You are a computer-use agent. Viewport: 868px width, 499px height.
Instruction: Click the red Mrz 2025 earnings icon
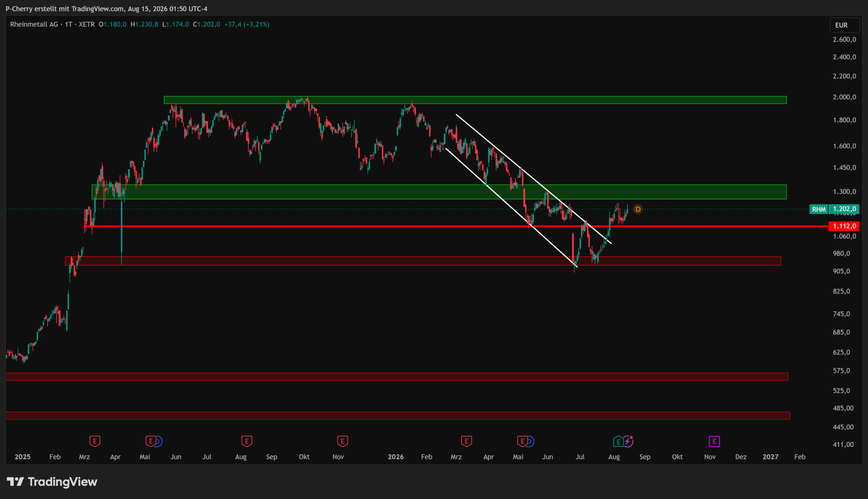95,441
